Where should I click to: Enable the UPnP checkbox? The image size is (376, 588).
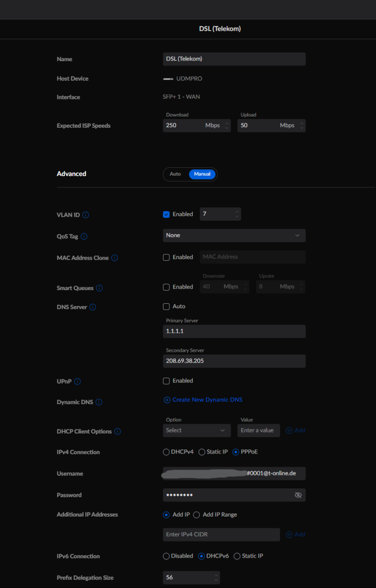click(166, 381)
